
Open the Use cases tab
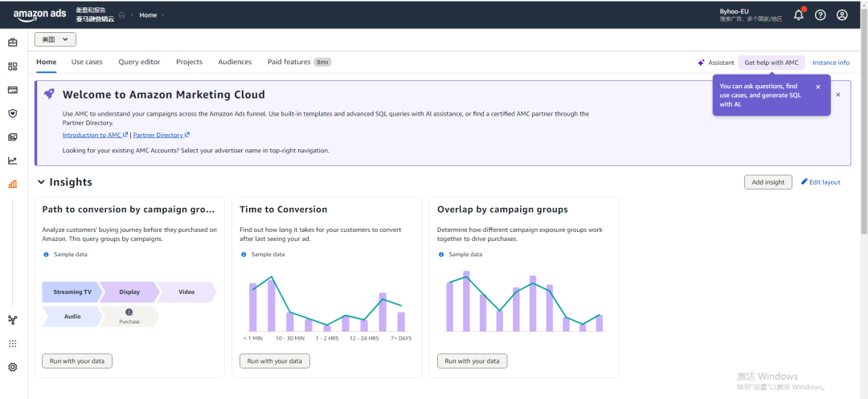coord(87,62)
